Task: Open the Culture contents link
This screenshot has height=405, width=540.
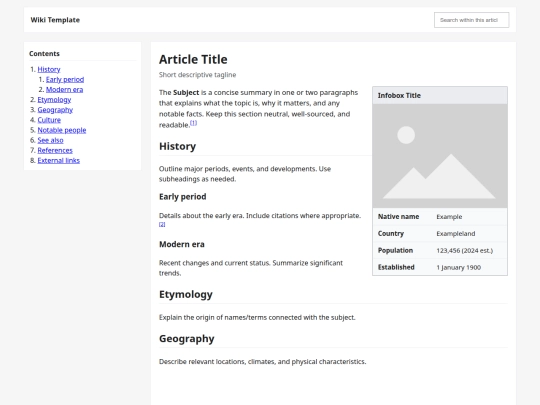Action: (x=49, y=120)
